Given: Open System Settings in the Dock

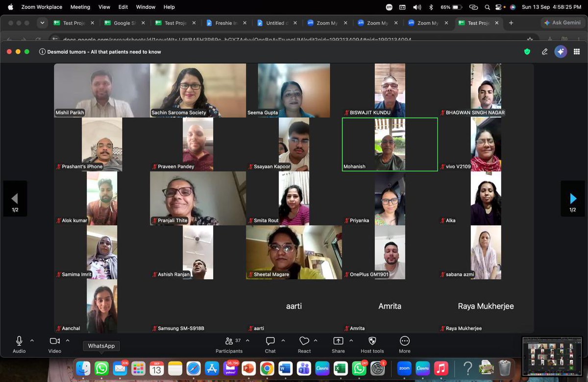Looking at the screenshot, I should [377, 368].
